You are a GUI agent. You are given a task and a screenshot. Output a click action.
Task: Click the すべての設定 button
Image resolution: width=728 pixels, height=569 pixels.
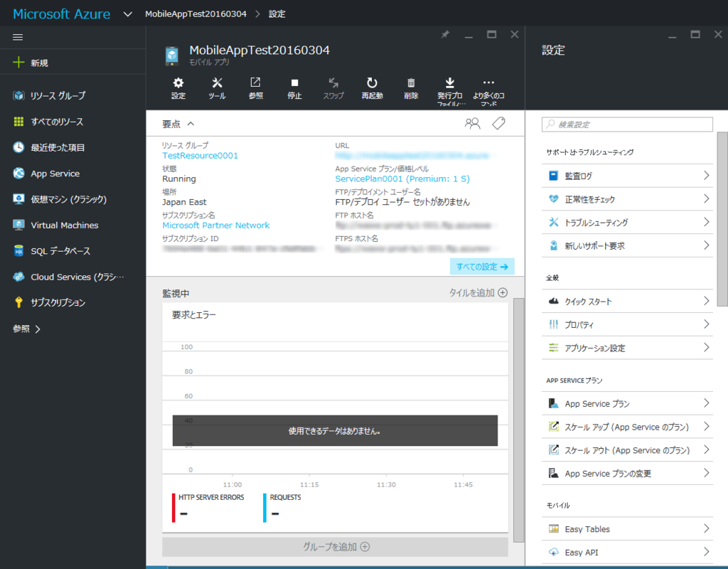tap(482, 267)
